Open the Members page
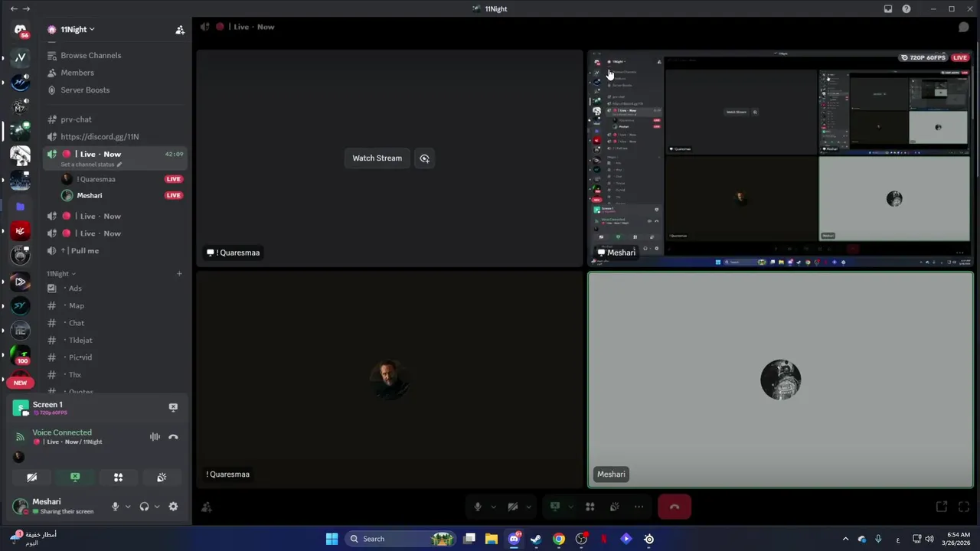This screenshot has width=980, height=551. (77, 73)
